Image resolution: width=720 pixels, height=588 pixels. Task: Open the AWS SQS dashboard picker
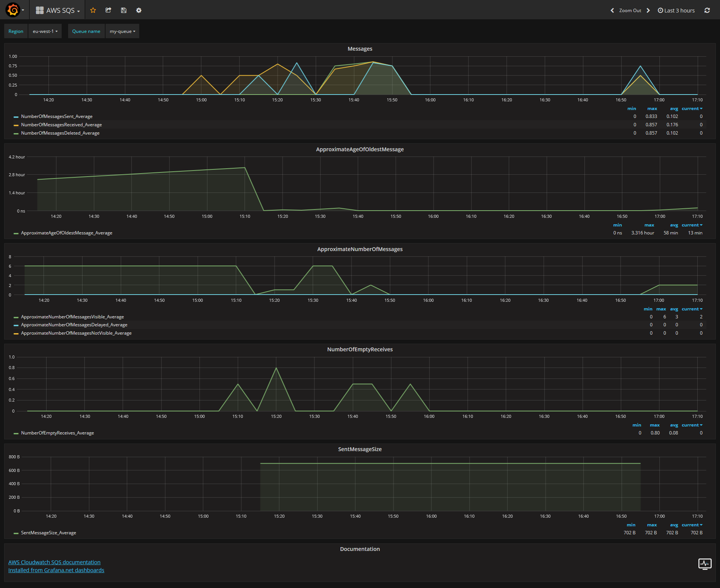58,10
